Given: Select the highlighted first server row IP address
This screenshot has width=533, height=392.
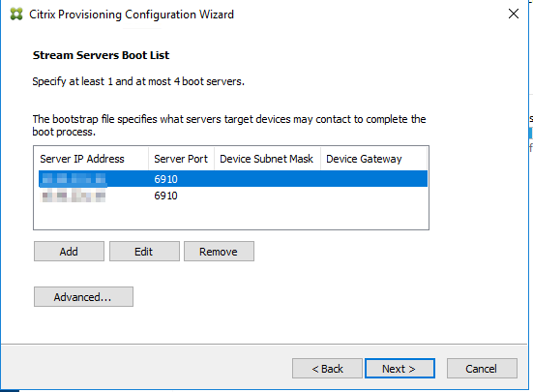Looking at the screenshot, I should [74, 179].
